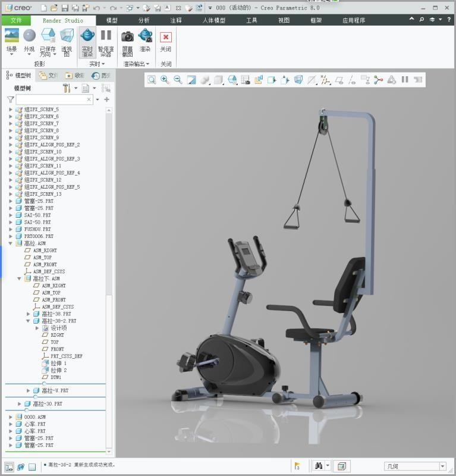Open the 分析 ribbon tab
Viewport: 456px width, 476px height.
pos(144,20)
